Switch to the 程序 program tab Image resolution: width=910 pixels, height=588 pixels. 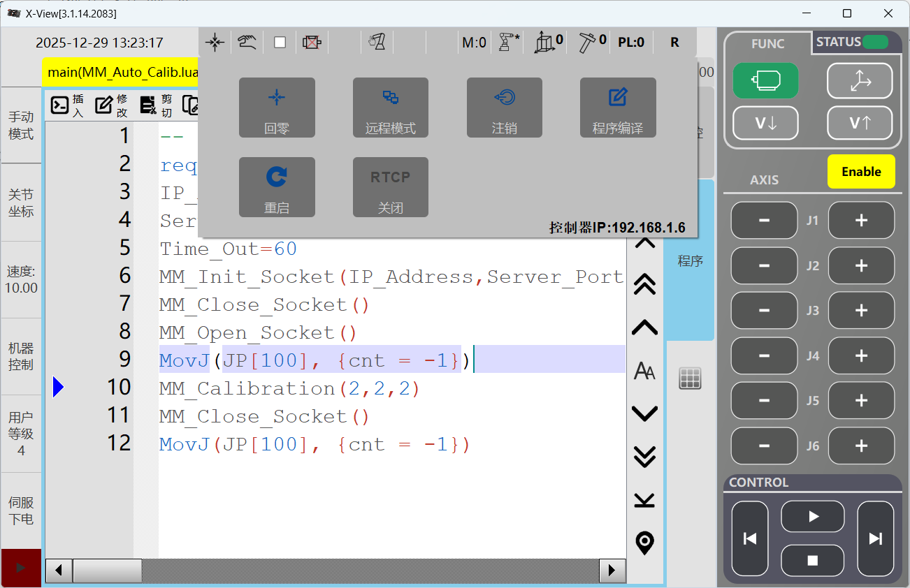[690, 260]
